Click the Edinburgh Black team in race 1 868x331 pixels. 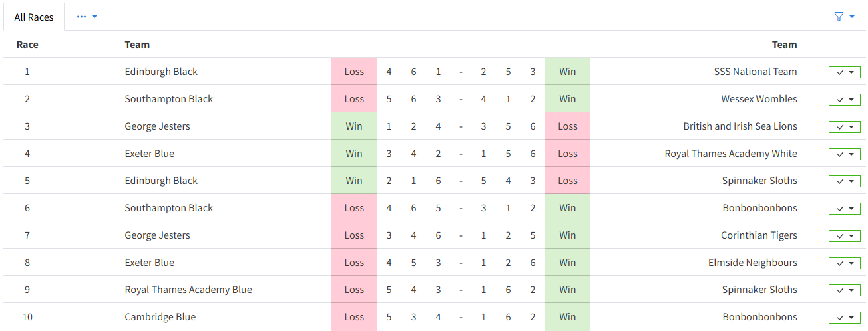click(161, 72)
